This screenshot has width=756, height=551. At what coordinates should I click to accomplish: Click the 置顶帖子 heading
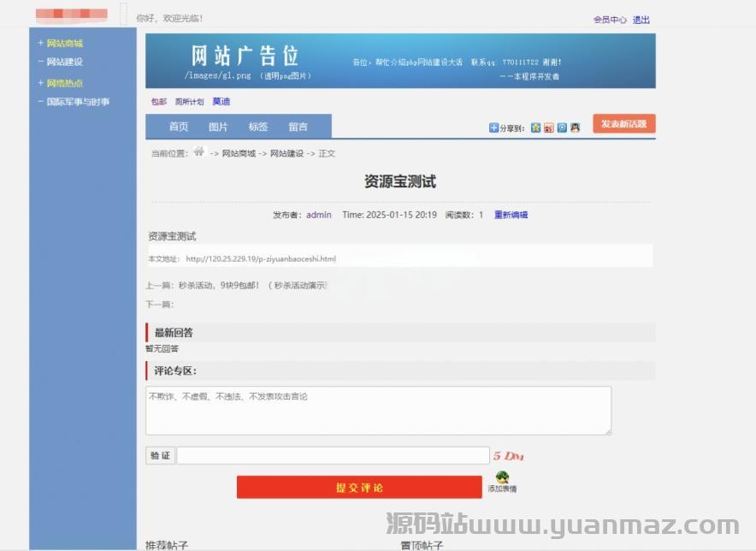422,545
